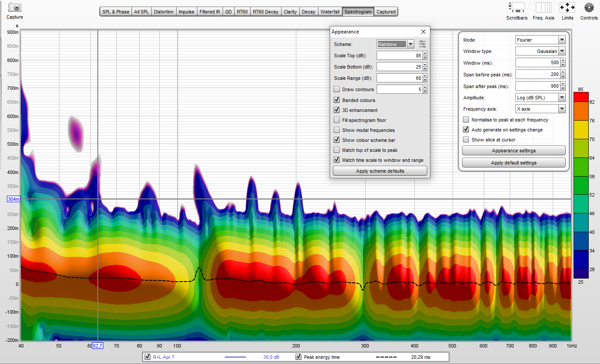Image resolution: width=600 pixels, height=364 pixels.
Task: Switch to the RT60 Decay tab
Action: click(266, 12)
